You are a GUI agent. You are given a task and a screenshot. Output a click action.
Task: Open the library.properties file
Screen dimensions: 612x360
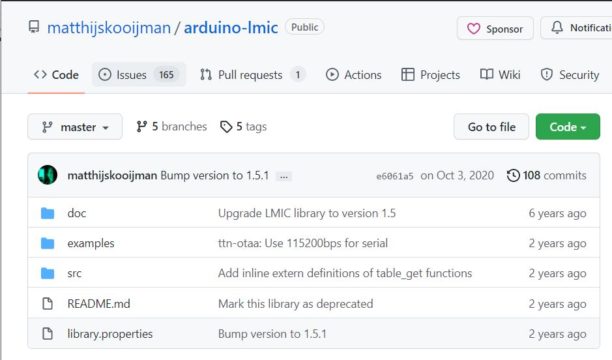click(x=110, y=334)
